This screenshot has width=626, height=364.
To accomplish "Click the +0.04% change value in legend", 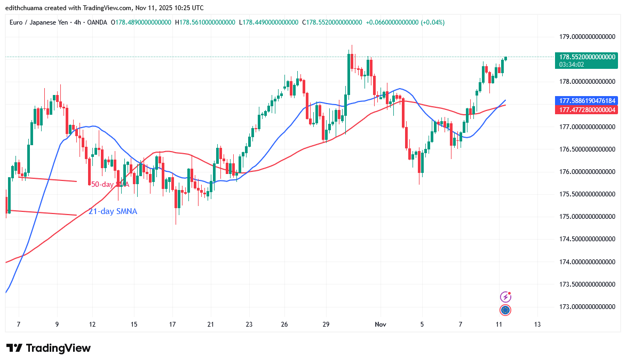I will tap(433, 22).
